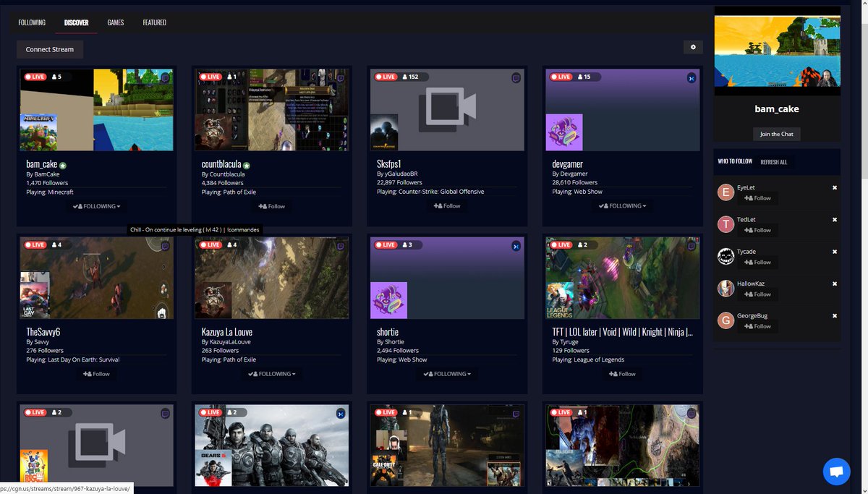Open the Following dropdown for Kazuya La Louve
The image size is (868, 494).
pyautogui.click(x=271, y=374)
